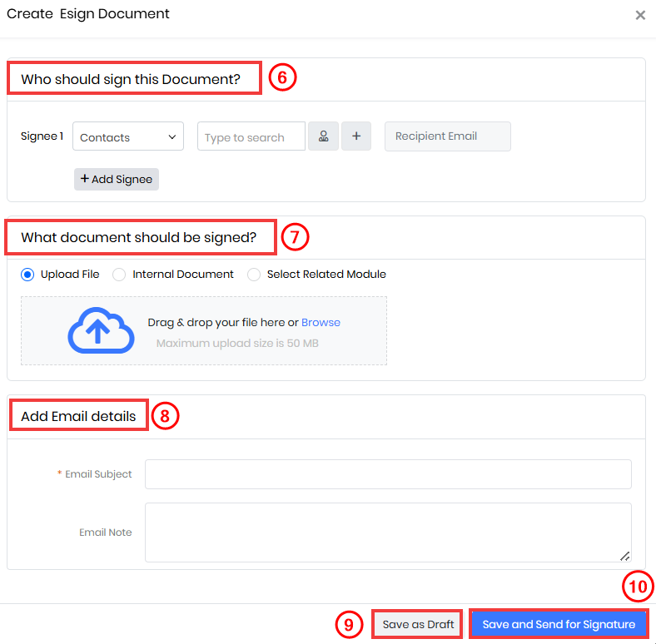656x644 pixels.
Task: Click Save and Send for Signature
Action: [559, 624]
